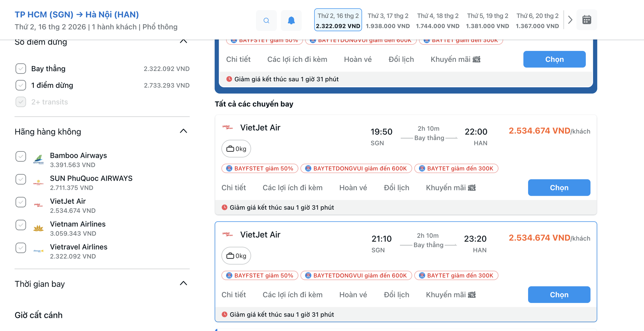The image size is (644, 331).
Task: Click the TP HCM (SGN) → Hà Nội (HAN) route title
Action: [77, 14]
